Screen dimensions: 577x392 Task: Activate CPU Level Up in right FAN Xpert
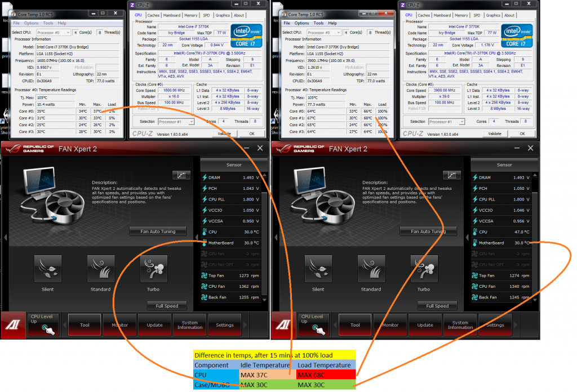(x=313, y=324)
